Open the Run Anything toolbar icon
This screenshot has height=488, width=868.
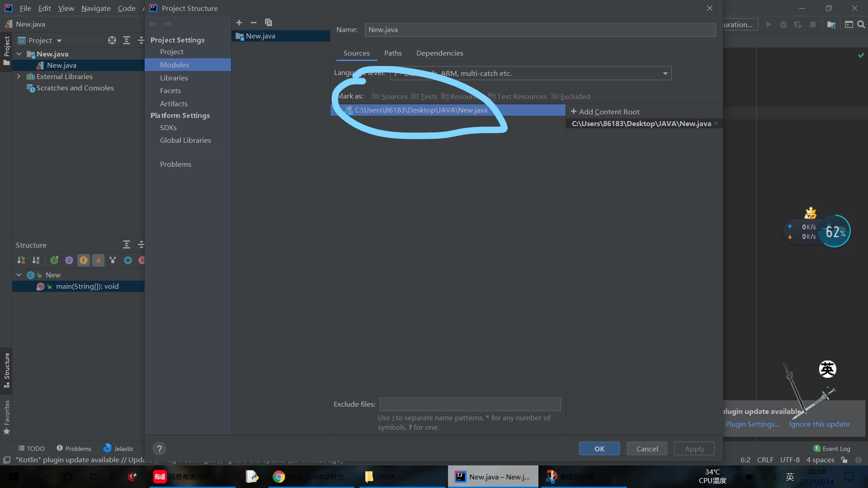coord(849,24)
